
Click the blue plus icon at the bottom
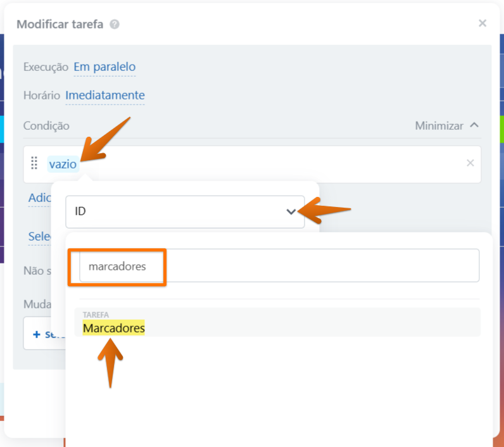click(37, 334)
